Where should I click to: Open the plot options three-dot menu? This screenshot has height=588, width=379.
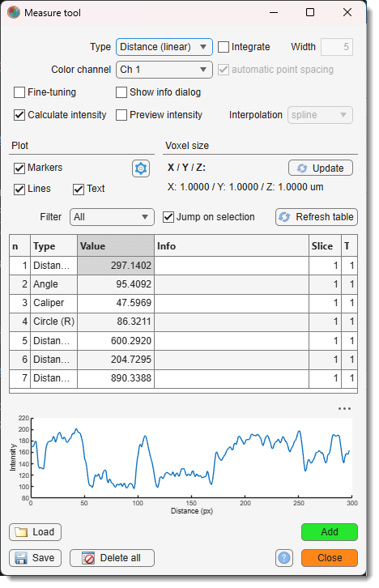[x=344, y=408]
